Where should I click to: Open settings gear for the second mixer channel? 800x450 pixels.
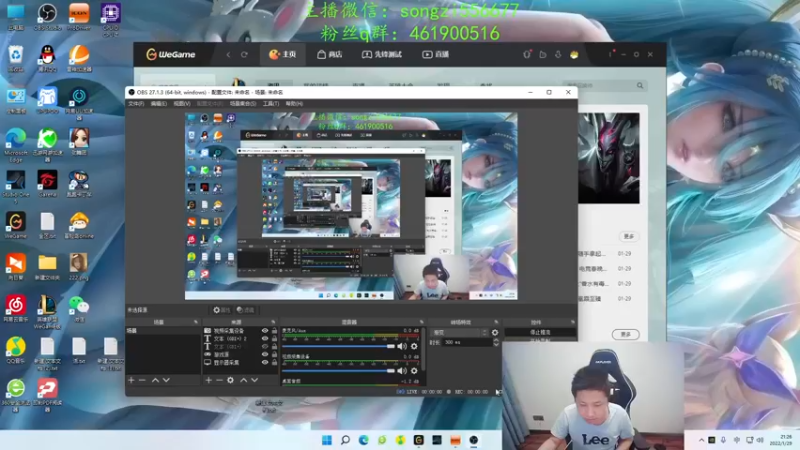coord(414,371)
